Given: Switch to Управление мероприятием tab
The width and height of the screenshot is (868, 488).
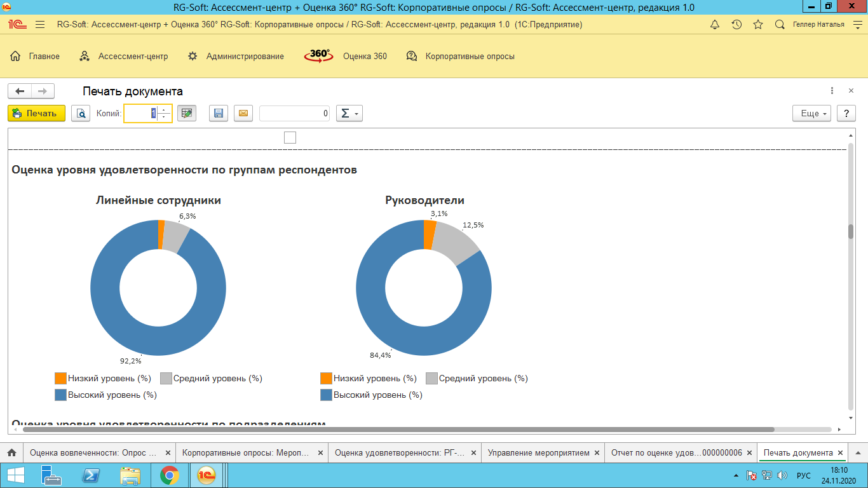Looking at the screenshot, I should (x=538, y=453).
